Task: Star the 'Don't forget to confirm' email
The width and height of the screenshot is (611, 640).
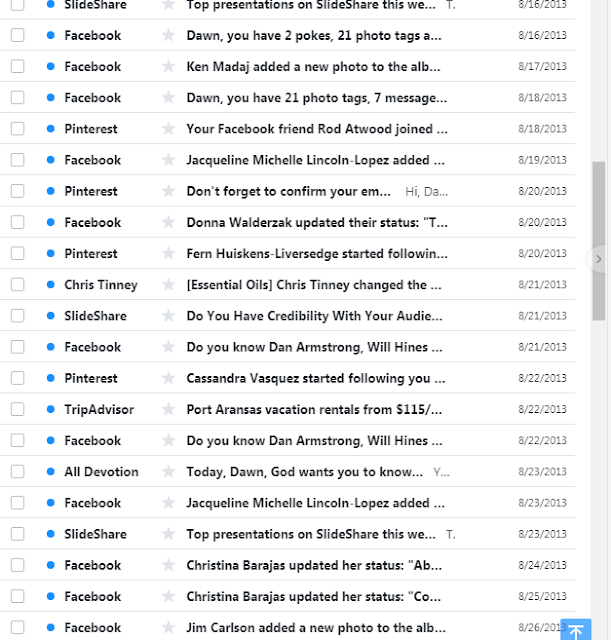Action: pyautogui.click(x=168, y=191)
